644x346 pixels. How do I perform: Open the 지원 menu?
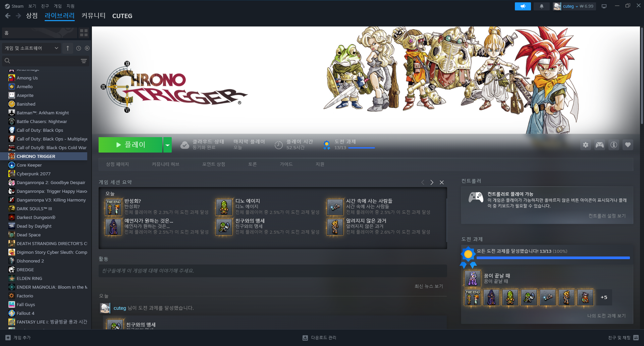(x=70, y=6)
